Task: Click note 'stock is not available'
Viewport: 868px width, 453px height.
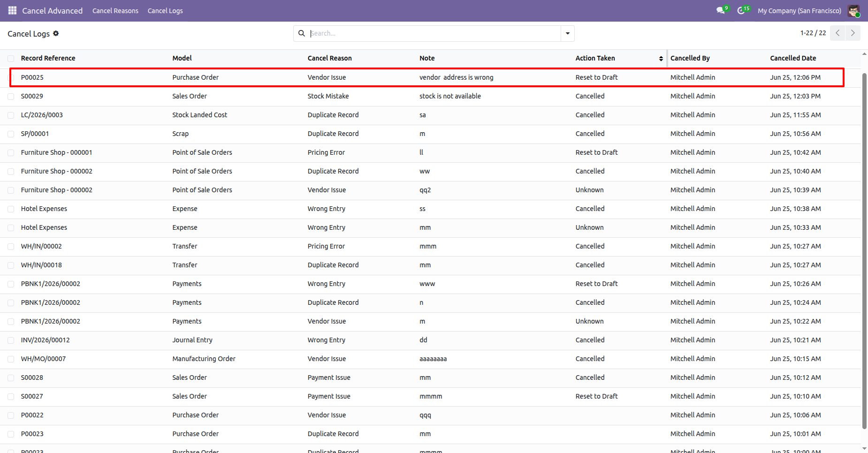Action: (450, 96)
